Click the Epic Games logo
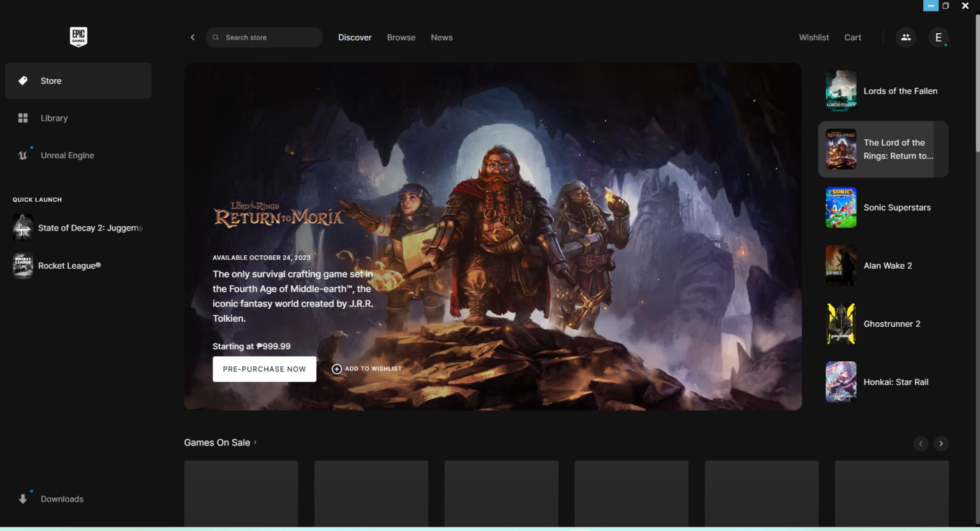 coord(78,37)
